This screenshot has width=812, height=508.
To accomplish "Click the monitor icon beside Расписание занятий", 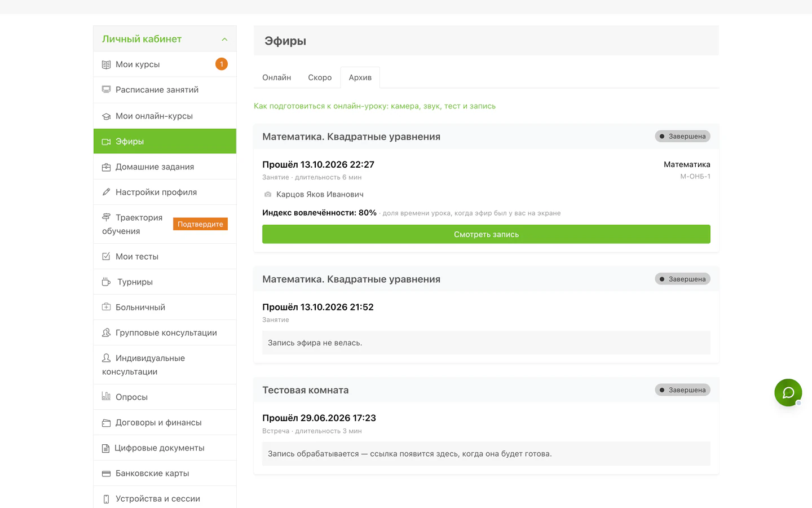I will coord(106,90).
